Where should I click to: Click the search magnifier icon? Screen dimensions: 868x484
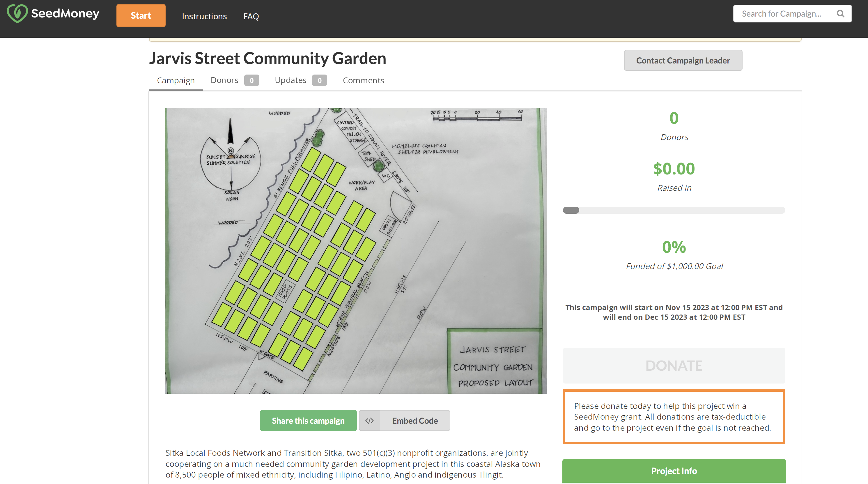(x=840, y=13)
